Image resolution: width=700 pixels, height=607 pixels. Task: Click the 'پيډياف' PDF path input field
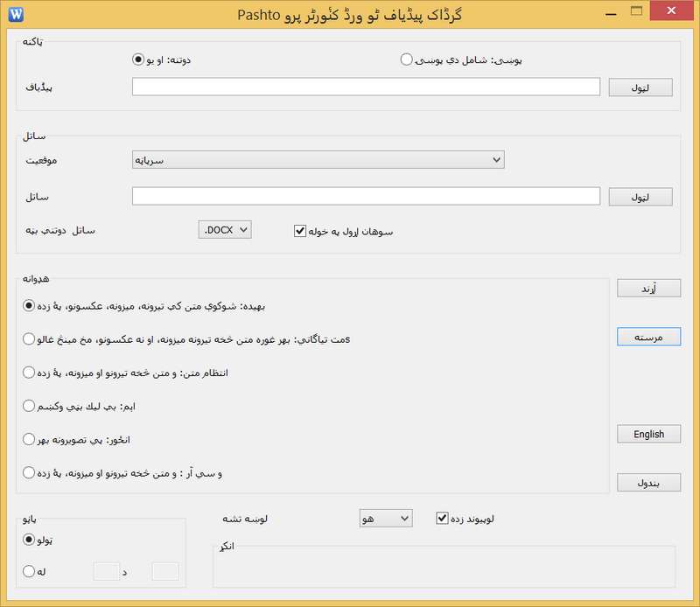point(366,87)
